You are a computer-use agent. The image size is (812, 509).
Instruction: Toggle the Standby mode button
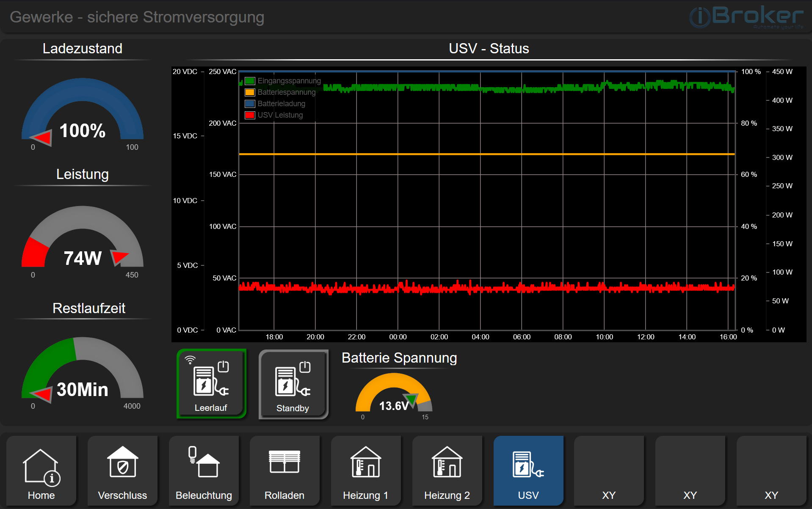pyautogui.click(x=293, y=384)
